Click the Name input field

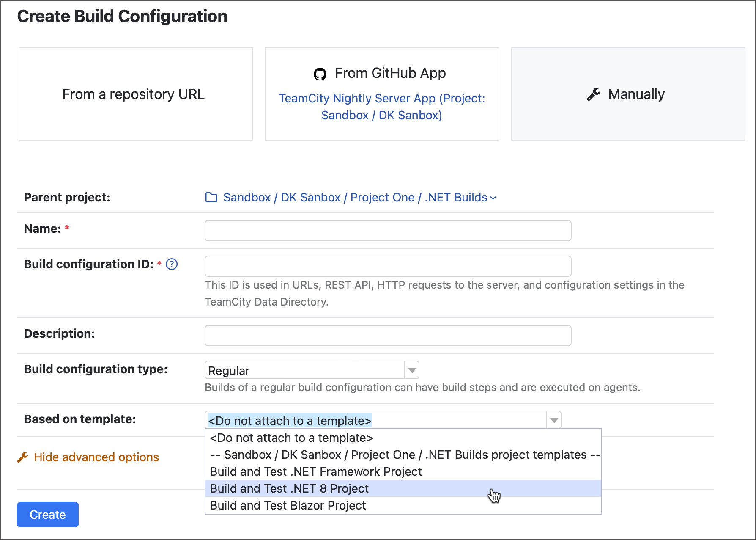387,231
